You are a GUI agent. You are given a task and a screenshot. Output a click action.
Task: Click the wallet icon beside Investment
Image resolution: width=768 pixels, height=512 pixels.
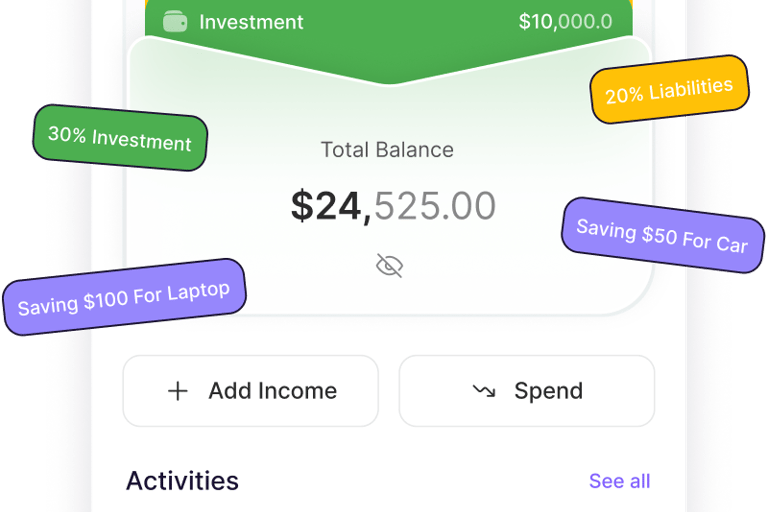click(175, 22)
